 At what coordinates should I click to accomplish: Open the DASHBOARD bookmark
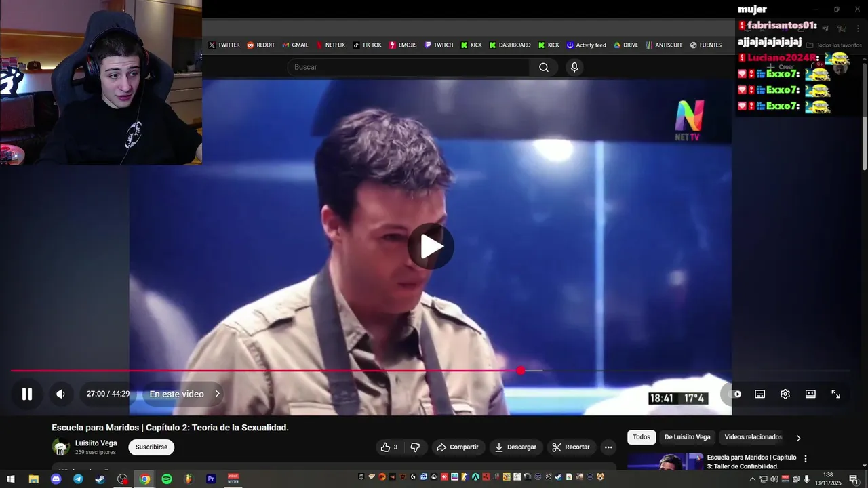point(510,45)
